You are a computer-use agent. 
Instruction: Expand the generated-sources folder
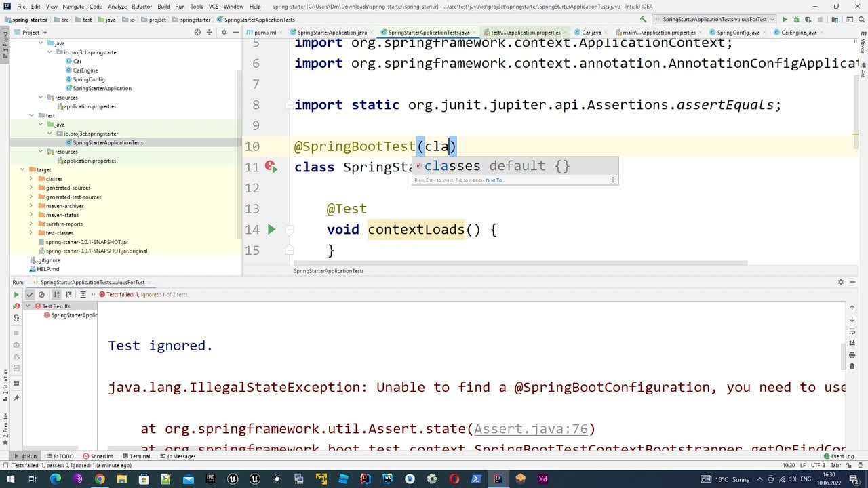pos(31,188)
